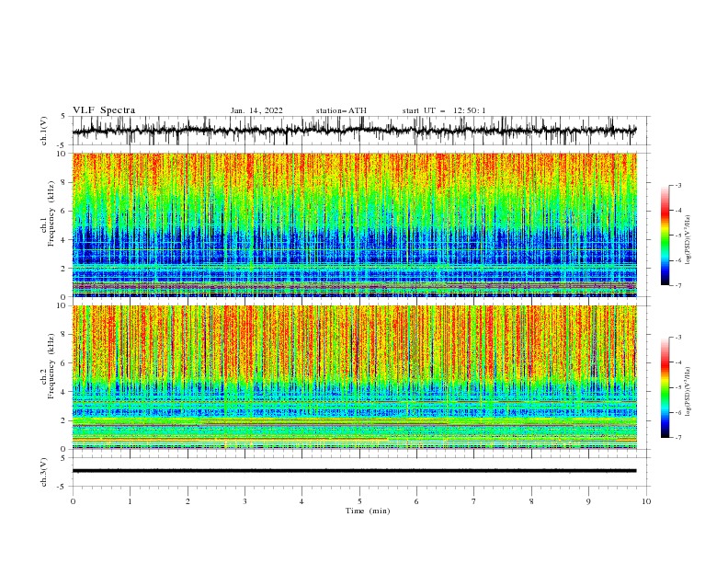
Task: Click inside the ch.1 spectrogram panel
Action: point(354,224)
